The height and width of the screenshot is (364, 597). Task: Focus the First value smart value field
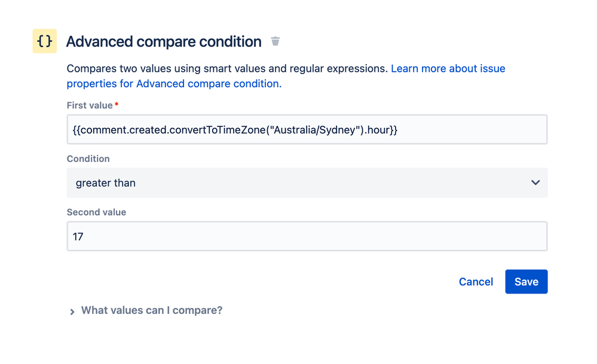click(x=307, y=130)
